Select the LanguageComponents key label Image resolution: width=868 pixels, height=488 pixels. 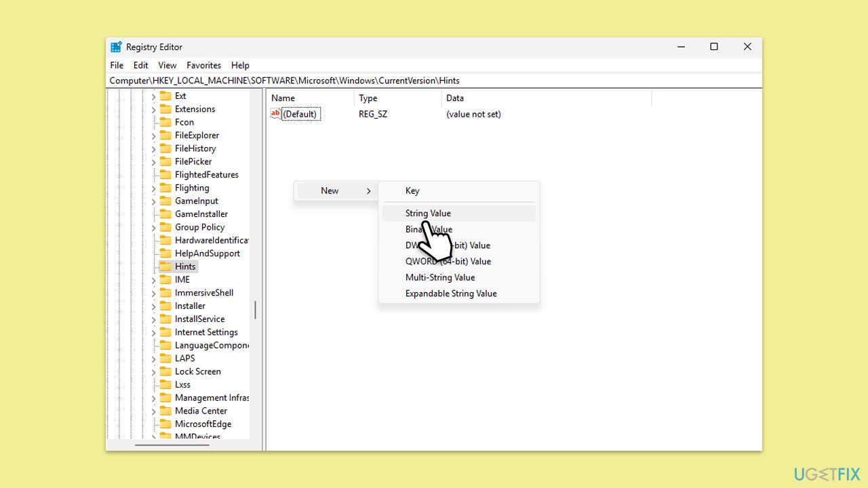coord(212,345)
